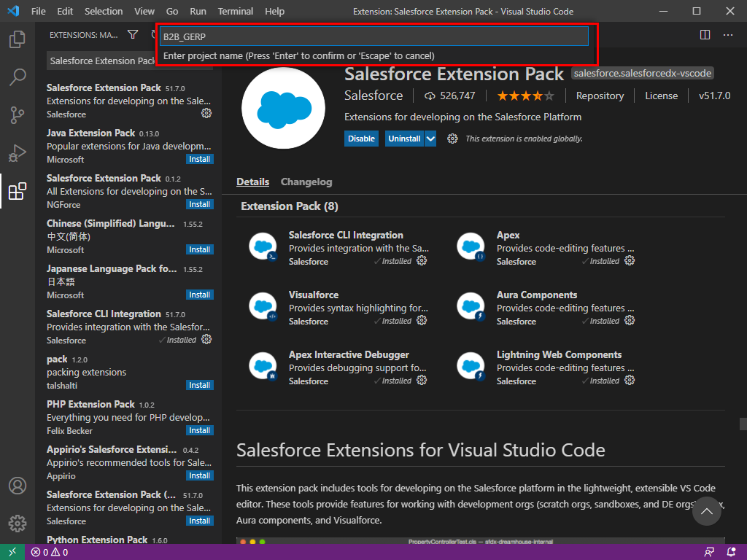Open the Edit menu
Screen dimensions: 747x560
[x=65, y=11]
